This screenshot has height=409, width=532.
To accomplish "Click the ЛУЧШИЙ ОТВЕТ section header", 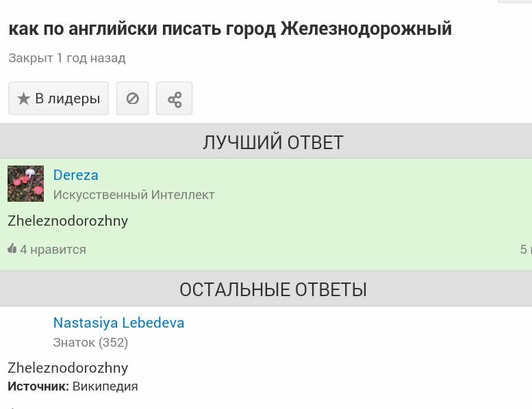I will point(266,142).
